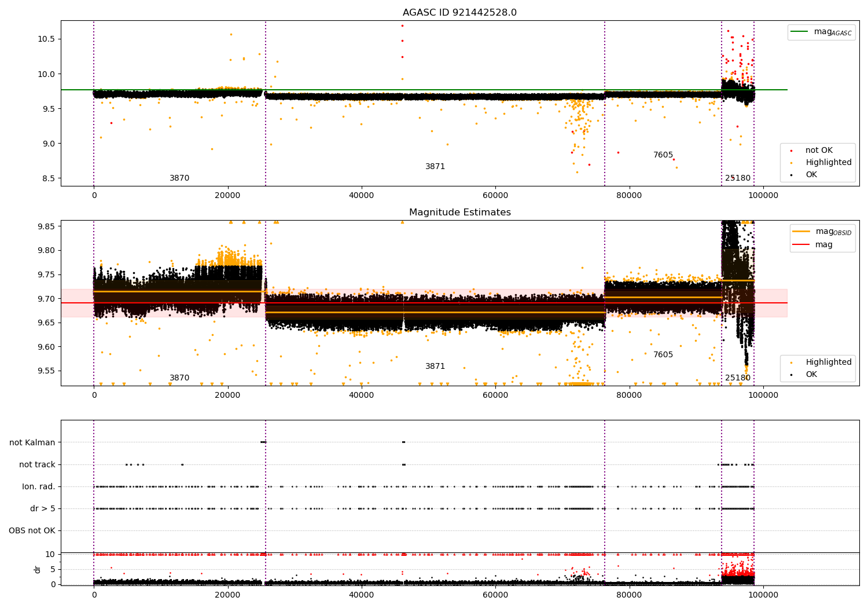Click the 'dr > 5' flag label
868x608 pixels.
pyautogui.click(x=43, y=508)
